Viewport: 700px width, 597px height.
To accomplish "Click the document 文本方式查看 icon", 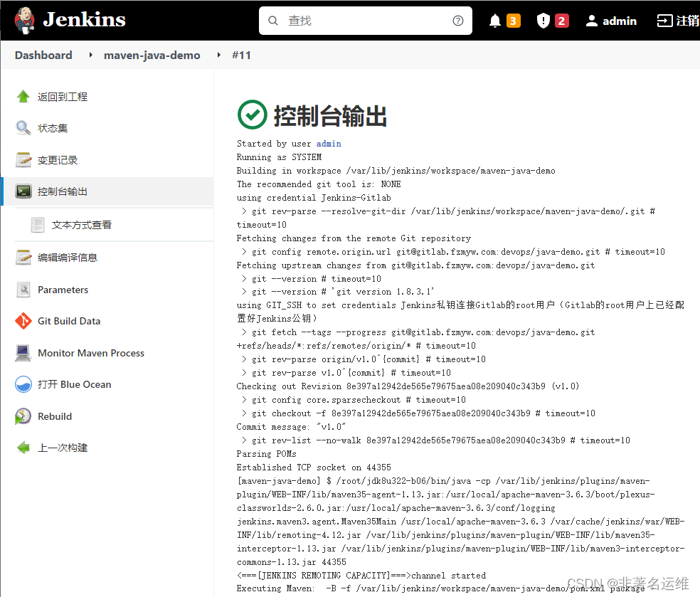I will tap(38, 225).
